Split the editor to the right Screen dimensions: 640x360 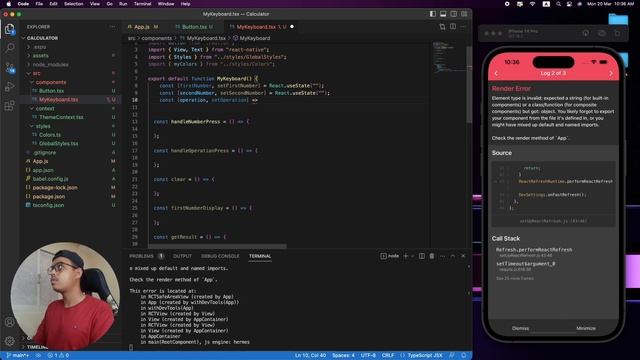[x=453, y=27]
